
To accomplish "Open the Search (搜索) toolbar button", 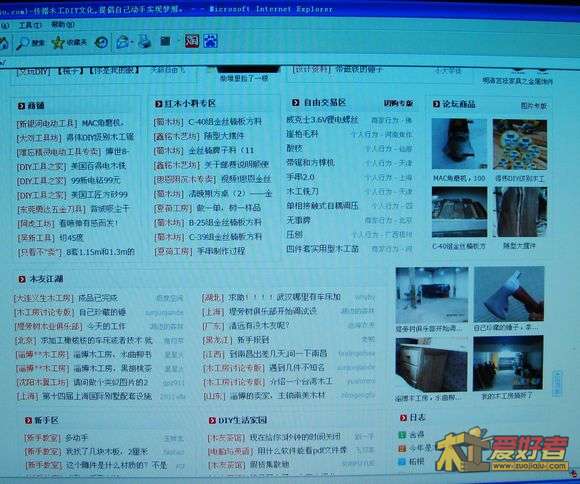I will pos(30,43).
